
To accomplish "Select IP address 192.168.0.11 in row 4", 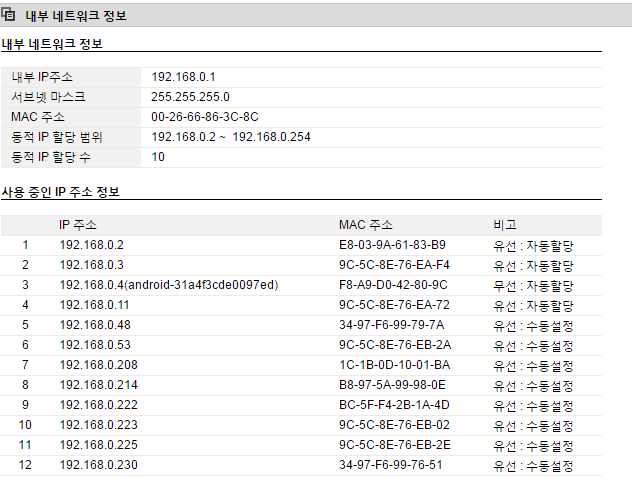I will click(x=94, y=305).
